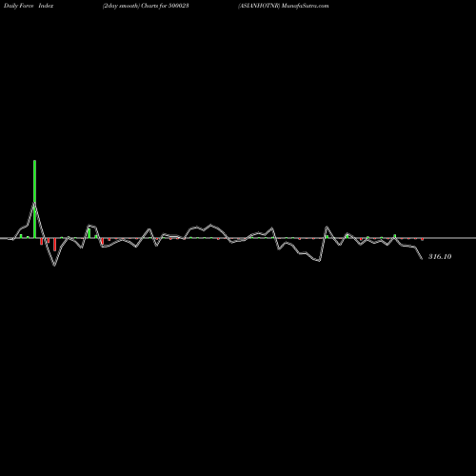Click the 'Daily Force Index' title text

pyautogui.click(x=29, y=6)
